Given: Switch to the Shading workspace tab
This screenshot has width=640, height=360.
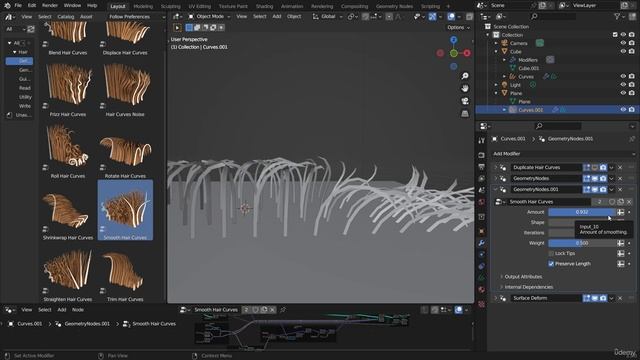Looking at the screenshot, I should coord(264,6).
